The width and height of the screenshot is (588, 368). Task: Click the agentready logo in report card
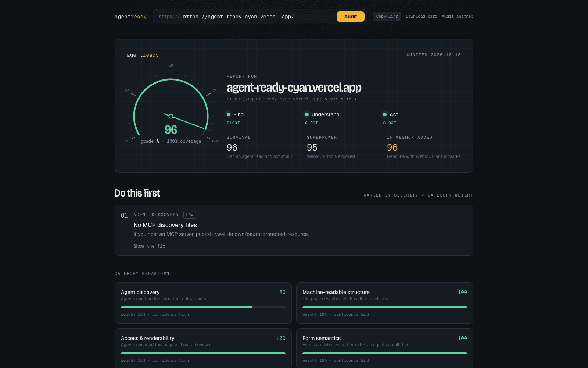(143, 55)
